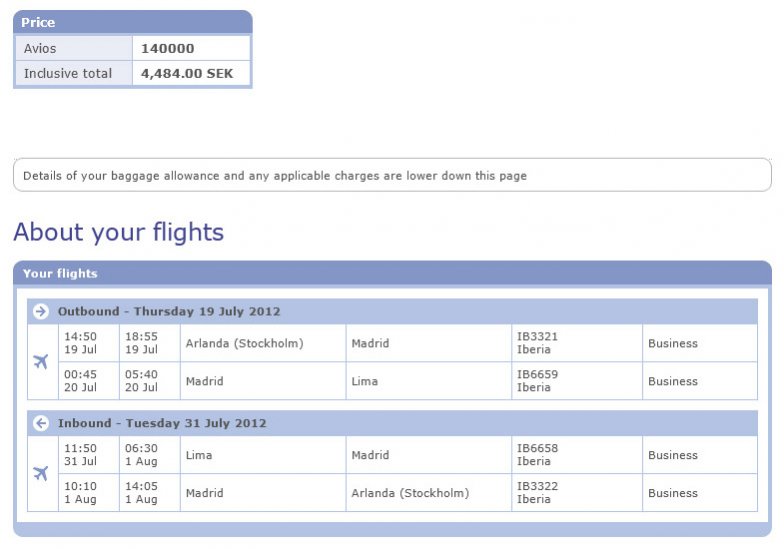
Task: Click flight number IB6659 Iberia
Action: click(537, 381)
